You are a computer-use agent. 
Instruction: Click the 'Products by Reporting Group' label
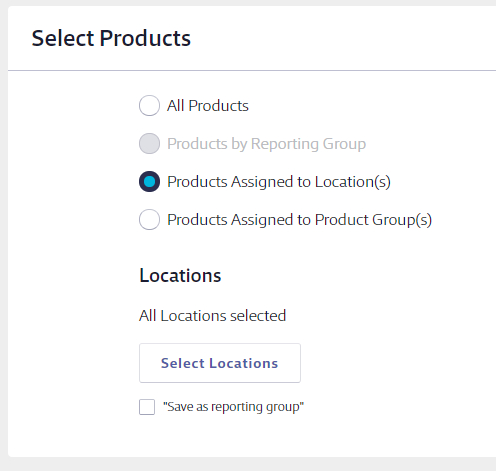(266, 144)
